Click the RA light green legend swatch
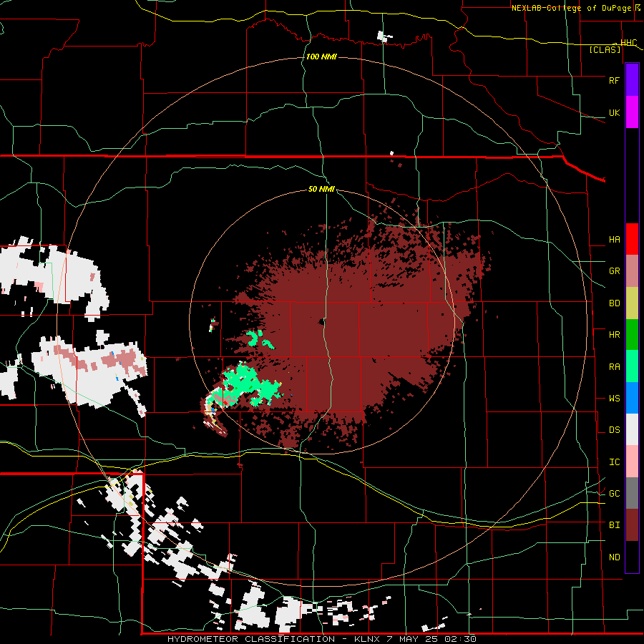The height and width of the screenshot is (644, 644). (x=632, y=366)
